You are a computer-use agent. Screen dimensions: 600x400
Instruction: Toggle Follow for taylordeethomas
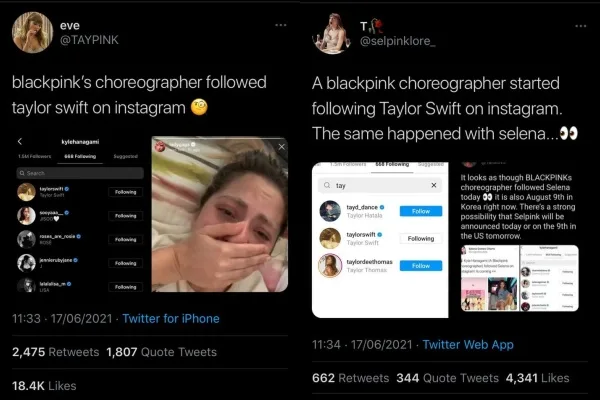tap(420, 265)
